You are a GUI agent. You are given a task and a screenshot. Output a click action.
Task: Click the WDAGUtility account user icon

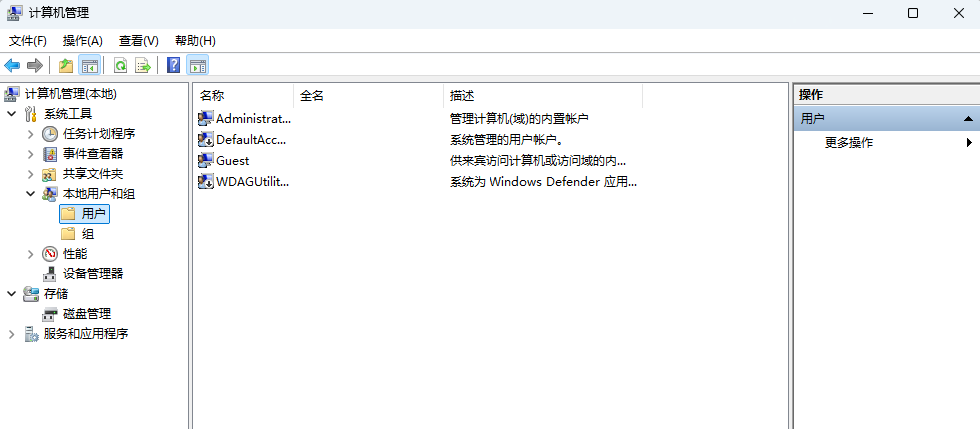click(205, 182)
